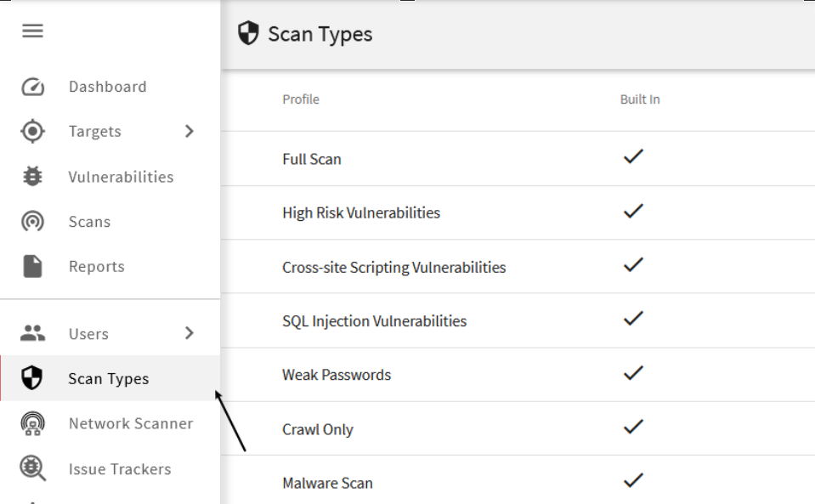Screen dimensions: 815x504
Task: Expand the Targets submenu chevron
Action: tap(190, 131)
